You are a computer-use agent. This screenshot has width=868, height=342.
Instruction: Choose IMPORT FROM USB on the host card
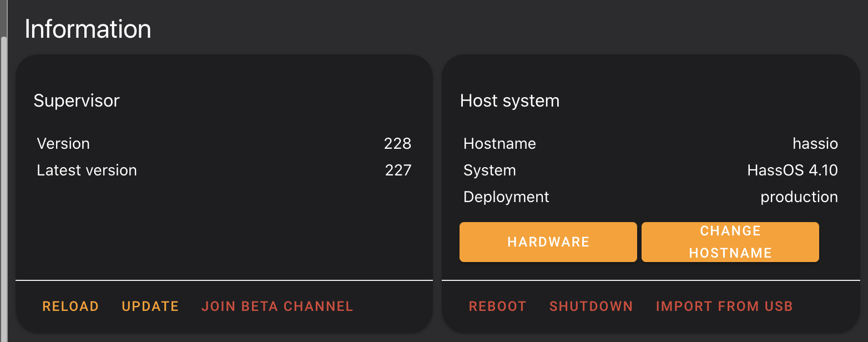(x=724, y=306)
